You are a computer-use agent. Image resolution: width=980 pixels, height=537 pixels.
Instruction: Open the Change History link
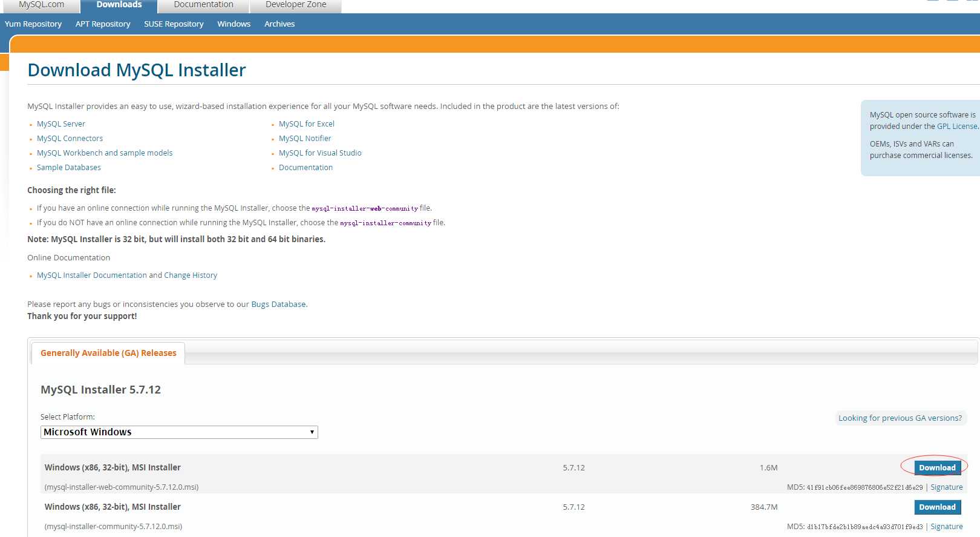point(191,275)
